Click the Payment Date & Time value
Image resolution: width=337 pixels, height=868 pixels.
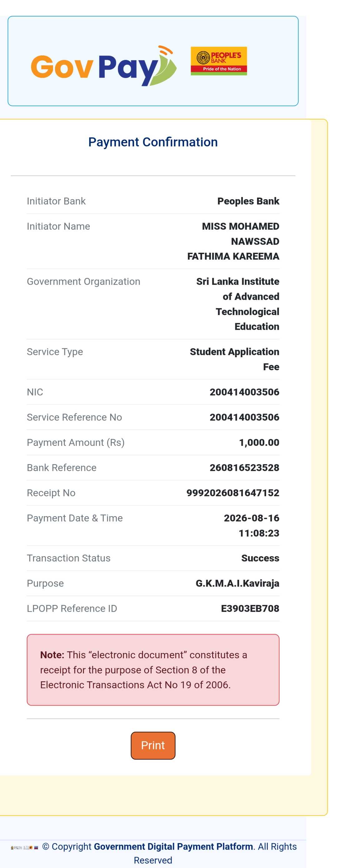[x=251, y=525]
